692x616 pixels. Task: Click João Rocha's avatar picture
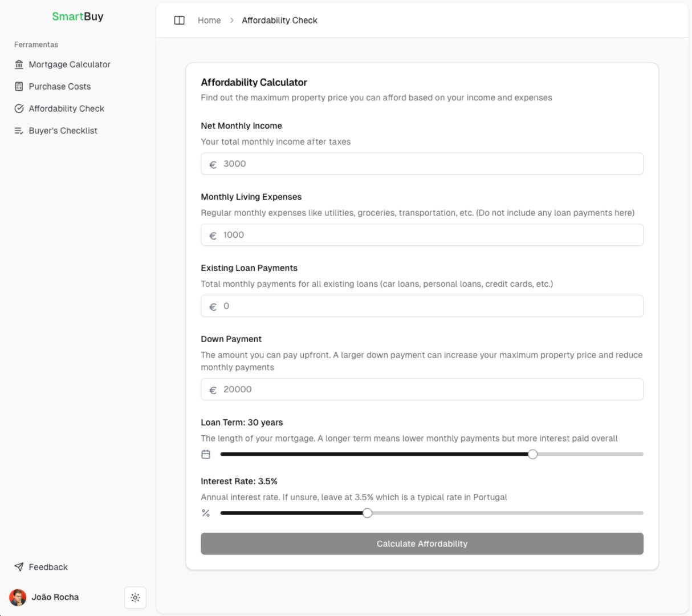coord(18,597)
